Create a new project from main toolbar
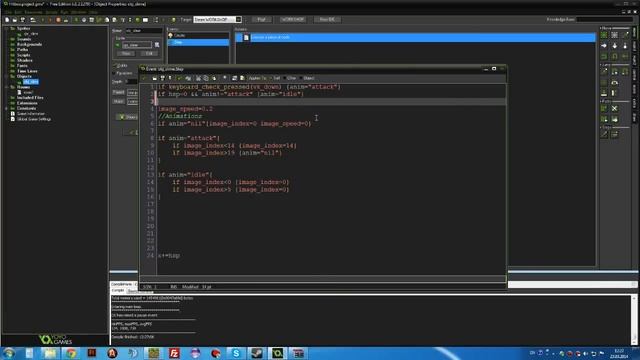Image resolution: width=640 pixels, height=360 pixels. click(7, 20)
